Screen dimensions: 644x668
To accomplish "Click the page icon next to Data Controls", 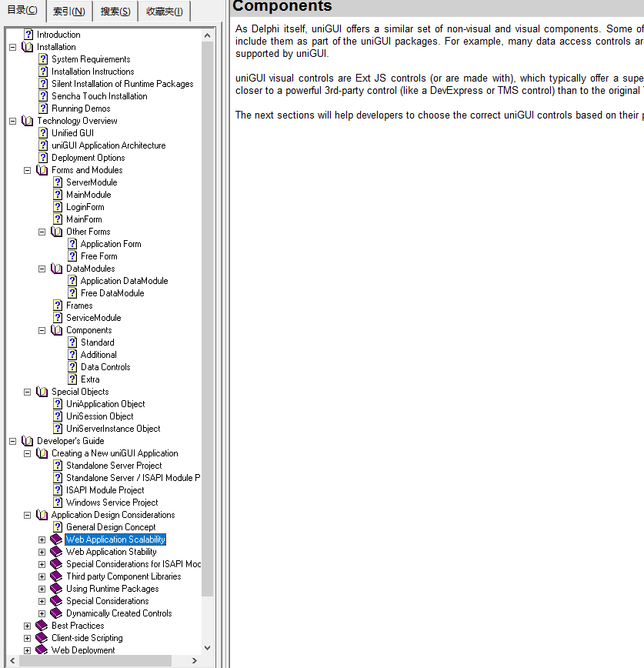I will [72, 367].
